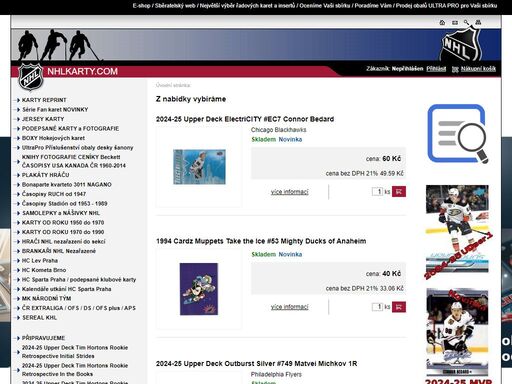This screenshot has width=512, height=384.
Task: Open the search magnifier icon in toolbar
Action: [x=466, y=22]
